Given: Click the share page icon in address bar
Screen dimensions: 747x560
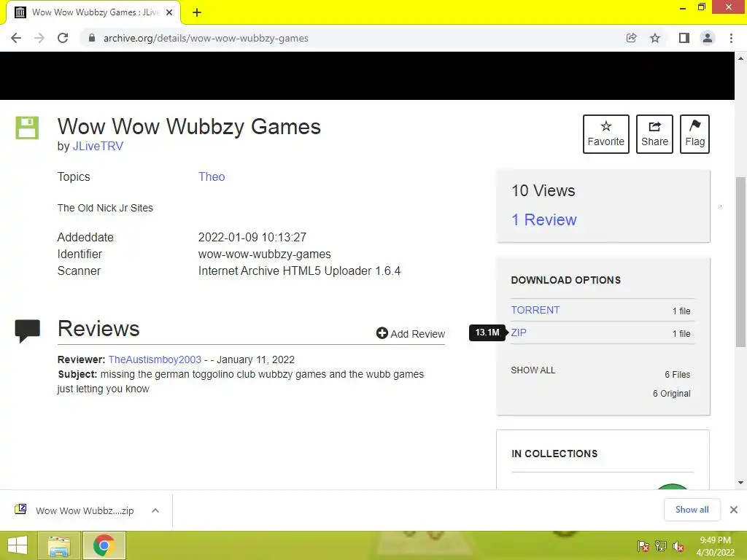Looking at the screenshot, I should (631, 38).
